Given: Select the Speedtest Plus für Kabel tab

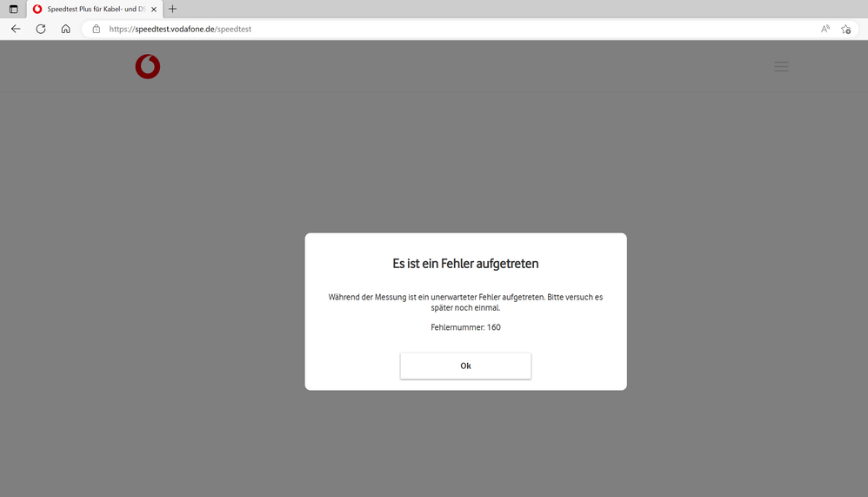Looking at the screenshot, I should tap(95, 9).
